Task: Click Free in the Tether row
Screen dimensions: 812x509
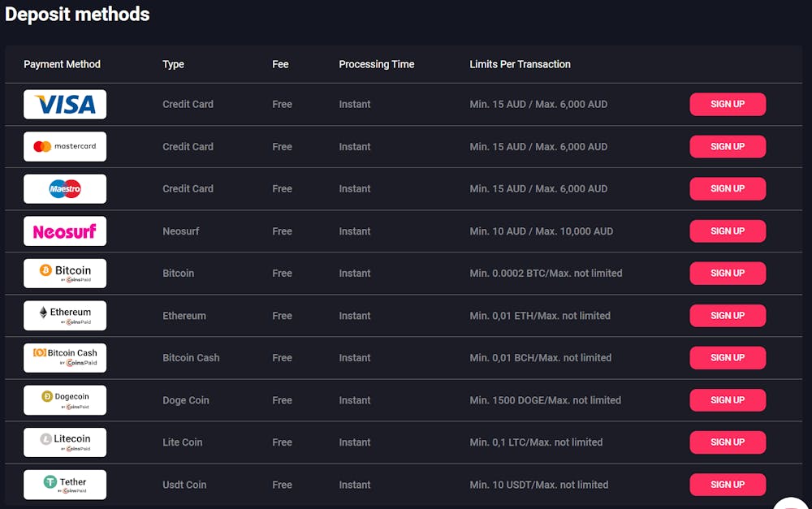Action: point(283,485)
